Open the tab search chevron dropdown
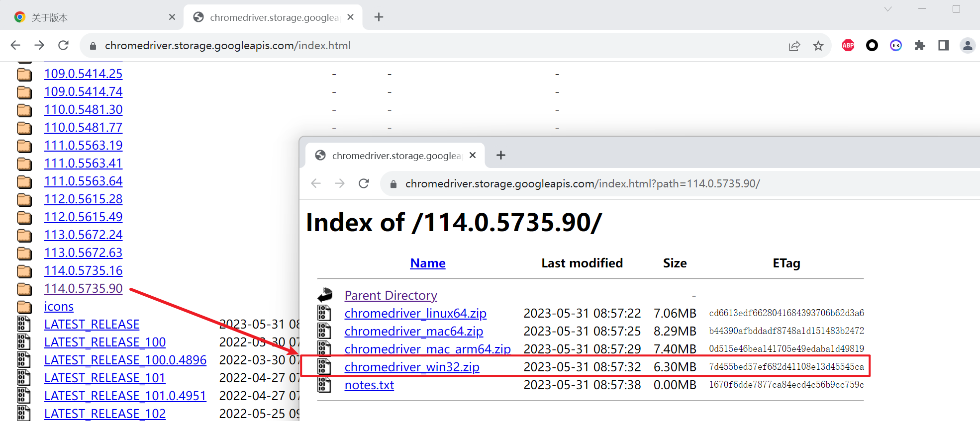The height and width of the screenshot is (421, 980). (888, 9)
